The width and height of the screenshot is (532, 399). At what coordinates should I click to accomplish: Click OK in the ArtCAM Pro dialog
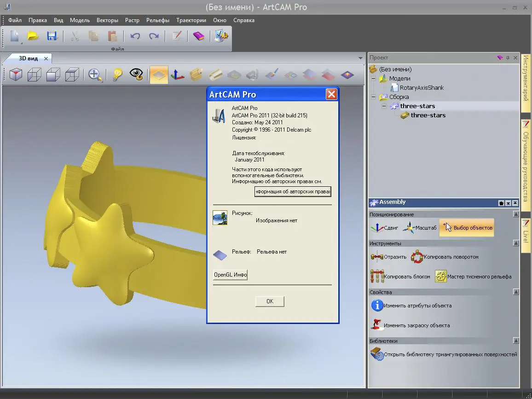point(270,301)
